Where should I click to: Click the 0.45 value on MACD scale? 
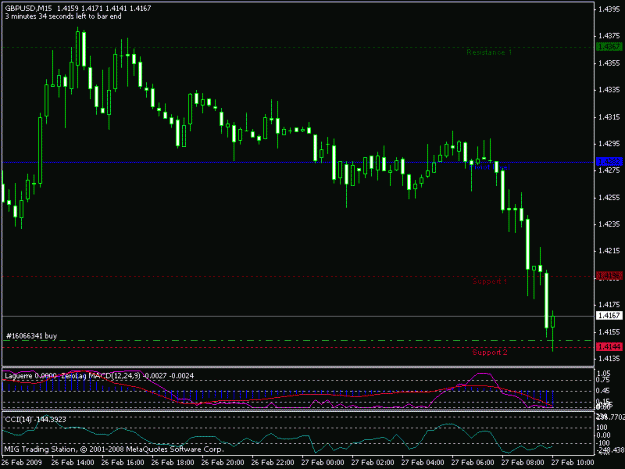603,391
